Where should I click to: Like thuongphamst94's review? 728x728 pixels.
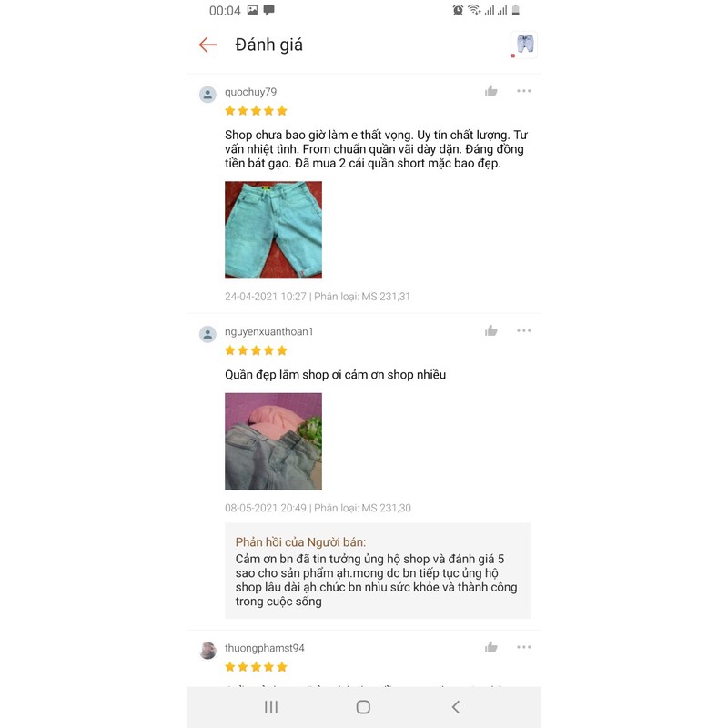[490, 647]
